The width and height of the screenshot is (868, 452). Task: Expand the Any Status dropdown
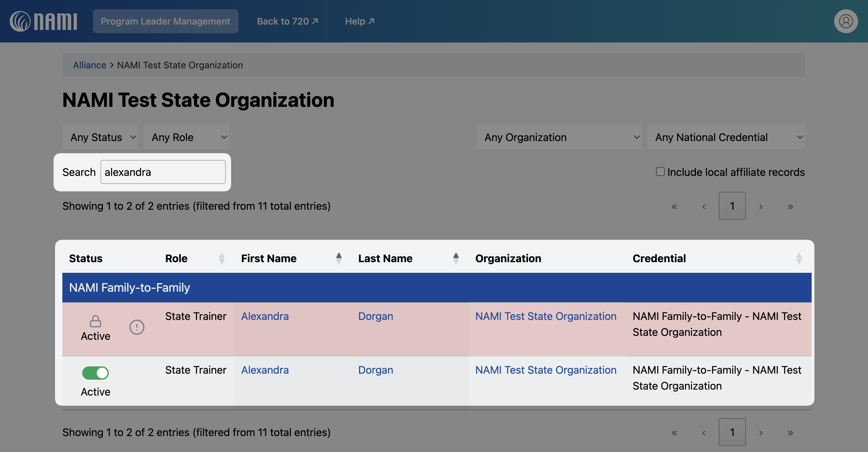(100, 137)
